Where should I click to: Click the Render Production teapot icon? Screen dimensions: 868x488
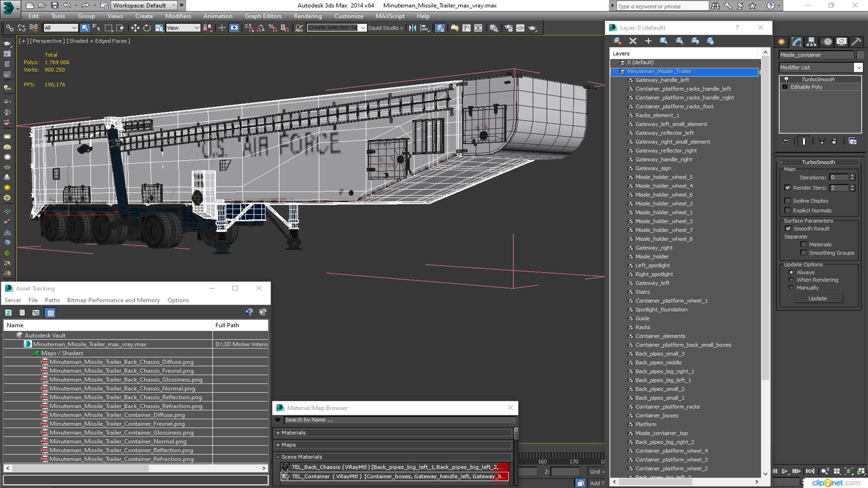click(x=533, y=28)
